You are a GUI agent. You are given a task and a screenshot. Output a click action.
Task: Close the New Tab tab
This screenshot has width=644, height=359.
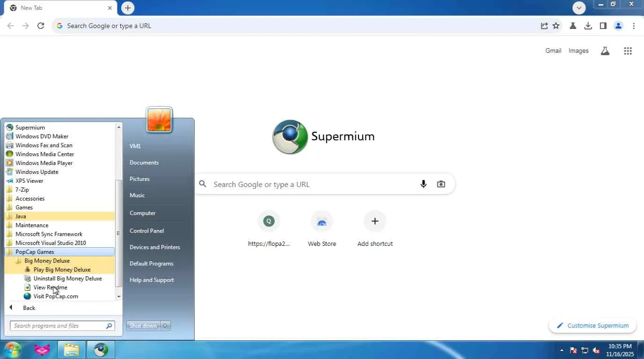click(x=110, y=8)
